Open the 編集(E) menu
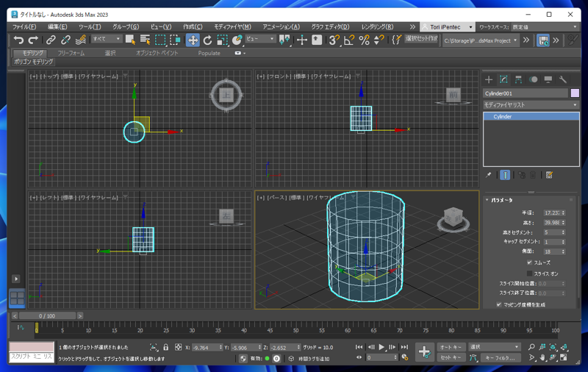Image resolution: width=588 pixels, height=372 pixels. [x=57, y=27]
